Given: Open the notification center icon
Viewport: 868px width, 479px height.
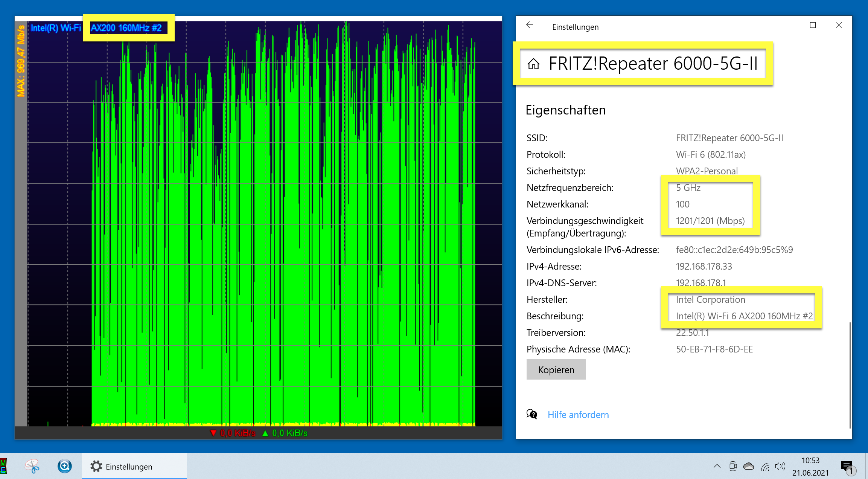Looking at the screenshot, I should click(x=847, y=466).
